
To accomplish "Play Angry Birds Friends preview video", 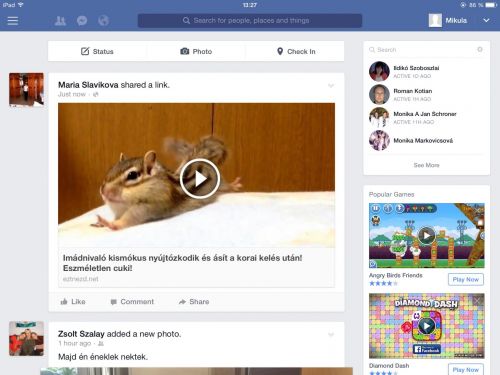I will click(x=427, y=236).
